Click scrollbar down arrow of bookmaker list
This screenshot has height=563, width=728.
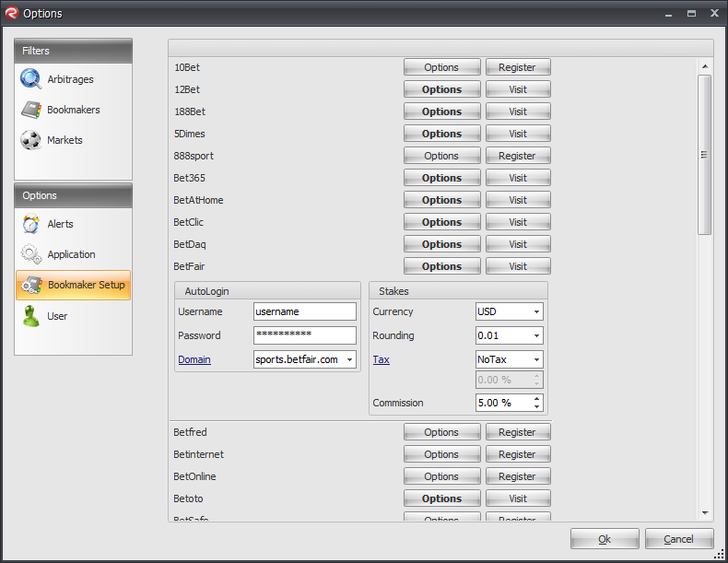[x=705, y=513]
